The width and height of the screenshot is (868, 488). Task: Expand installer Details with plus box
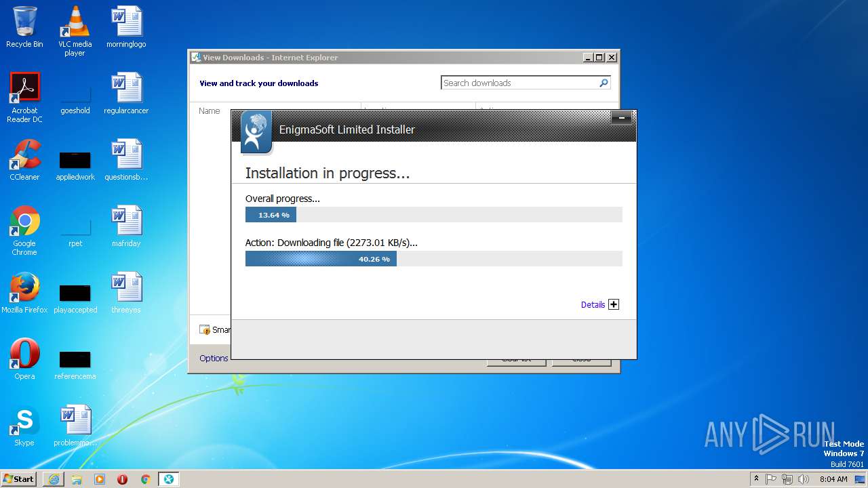tap(614, 304)
